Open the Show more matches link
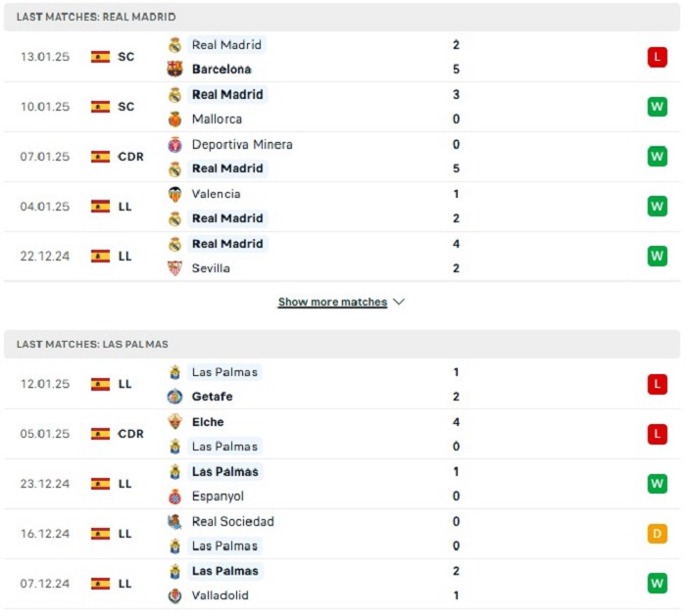686x616 pixels. tap(332, 302)
